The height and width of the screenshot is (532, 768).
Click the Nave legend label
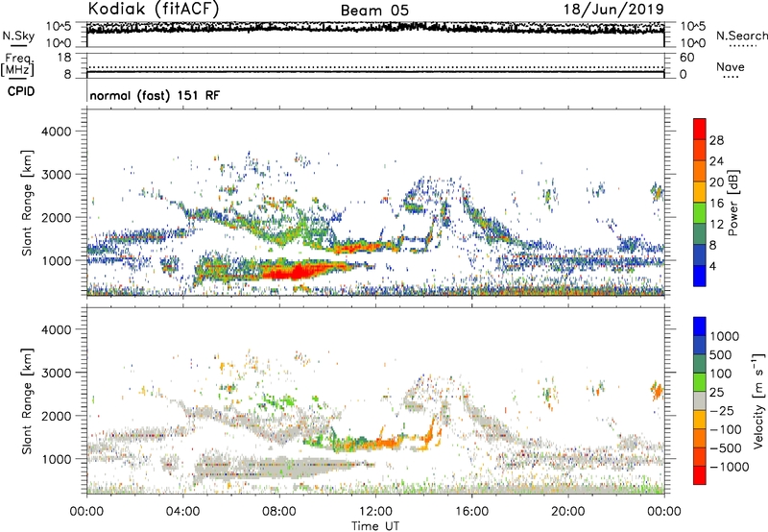(x=731, y=67)
